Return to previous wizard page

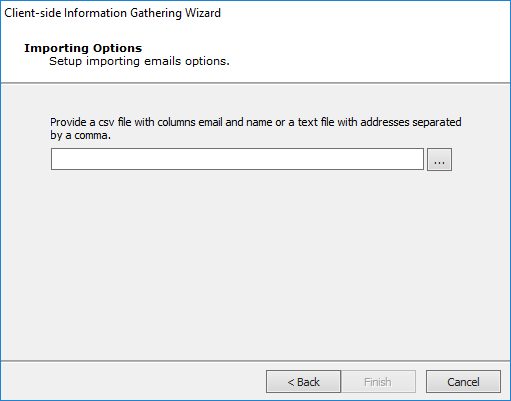pos(303,382)
